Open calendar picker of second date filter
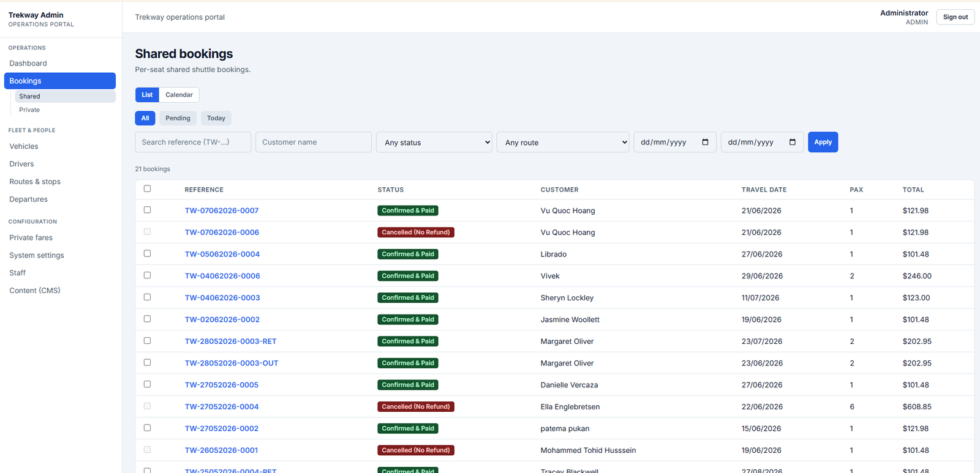The width and height of the screenshot is (980, 473). (x=793, y=142)
